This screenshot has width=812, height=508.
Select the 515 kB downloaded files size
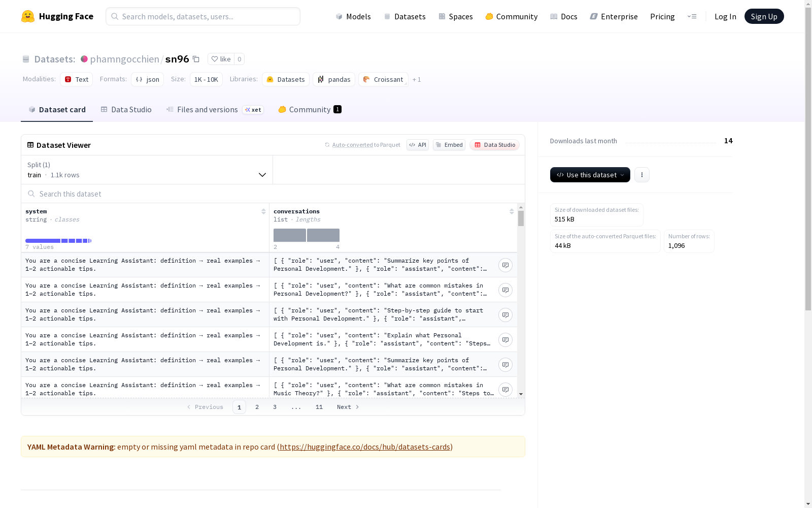click(x=564, y=219)
